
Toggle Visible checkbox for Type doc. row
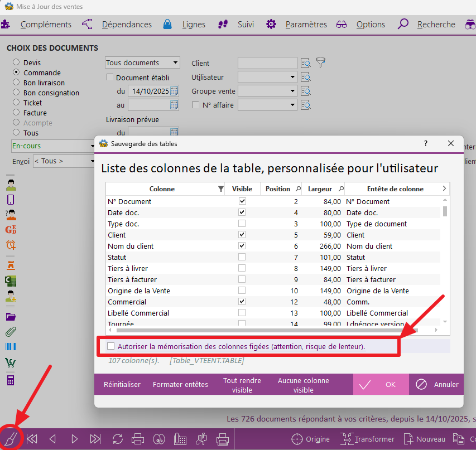(x=242, y=224)
